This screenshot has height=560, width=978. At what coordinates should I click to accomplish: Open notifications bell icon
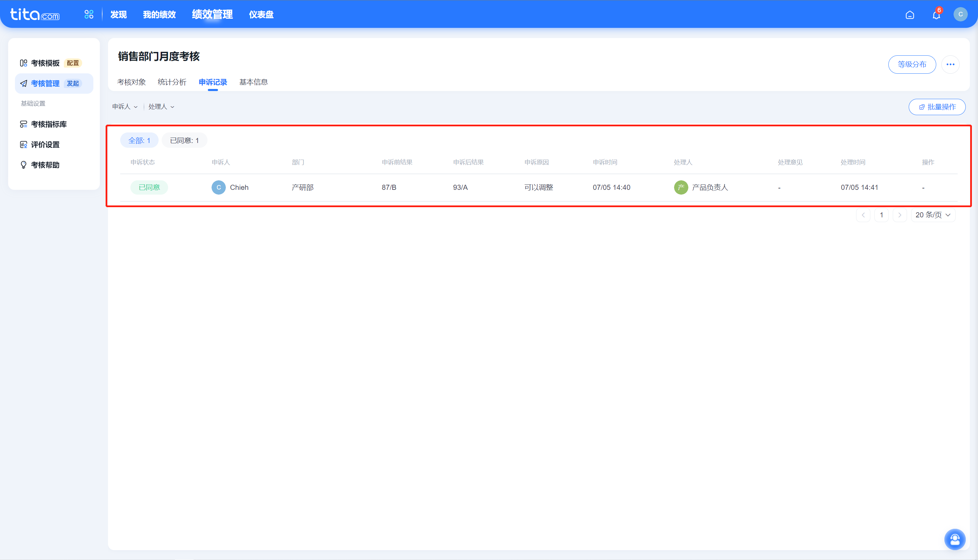click(x=936, y=15)
